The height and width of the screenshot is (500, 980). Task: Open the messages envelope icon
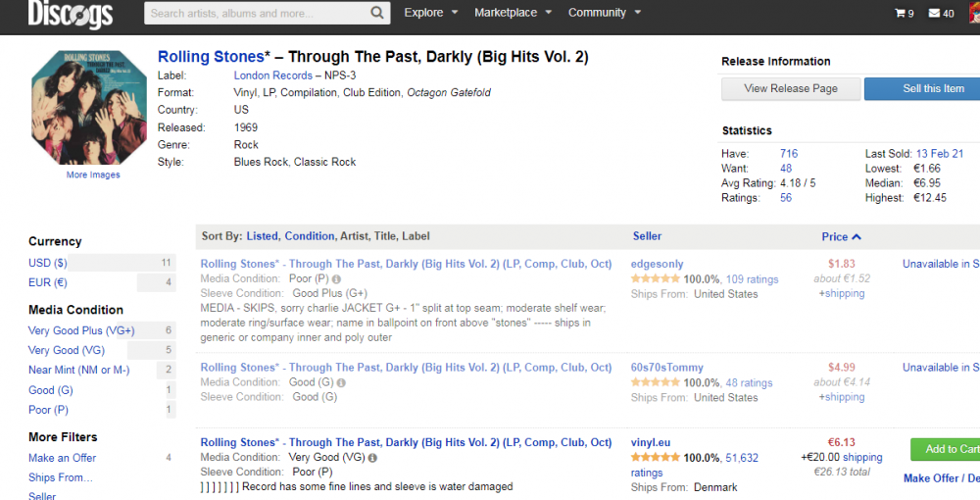click(934, 14)
